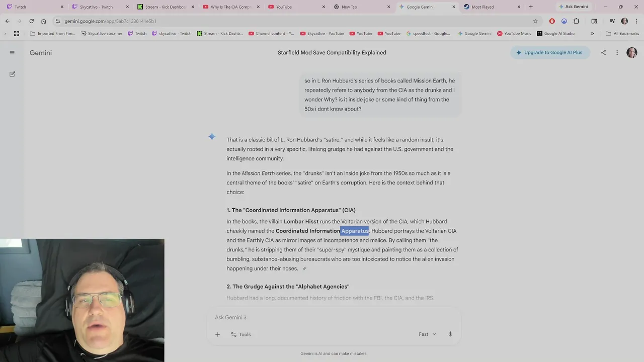Screen dimensions: 644x362
Task: Open the speedtest - Google bookmark
Action: tap(428, 34)
